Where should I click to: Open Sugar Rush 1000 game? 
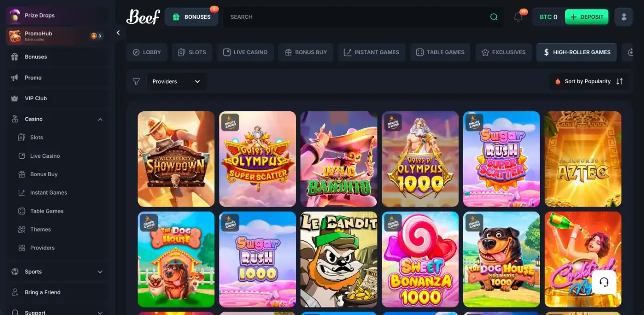coord(258,259)
